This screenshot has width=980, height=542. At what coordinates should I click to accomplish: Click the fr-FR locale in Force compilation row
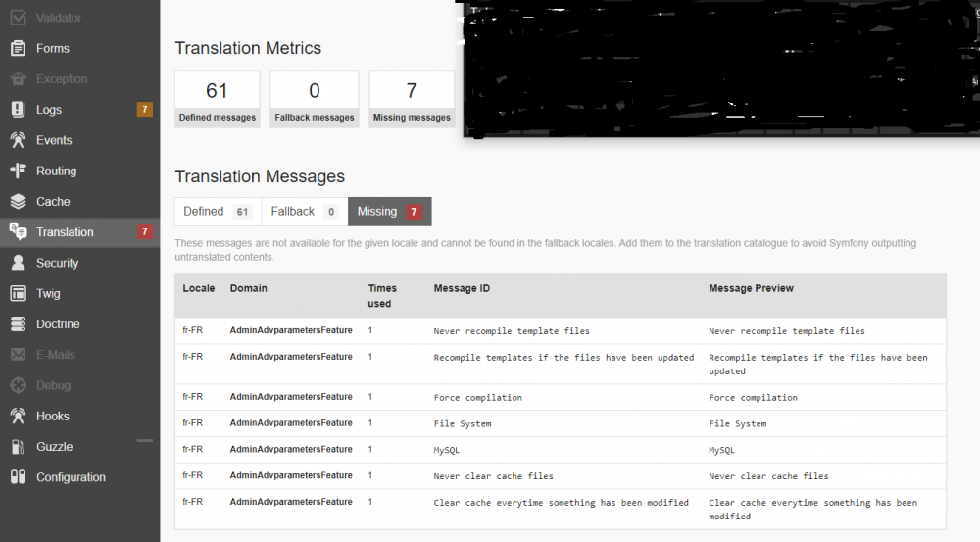pyautogui.click(x=192, y=396)
